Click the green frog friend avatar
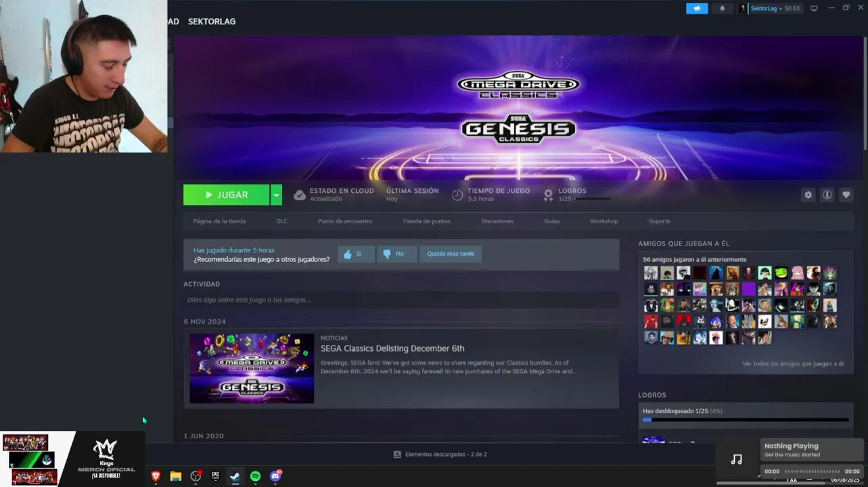Image resolution: width=868 pixels, height=487 pixels. (781, 273)
